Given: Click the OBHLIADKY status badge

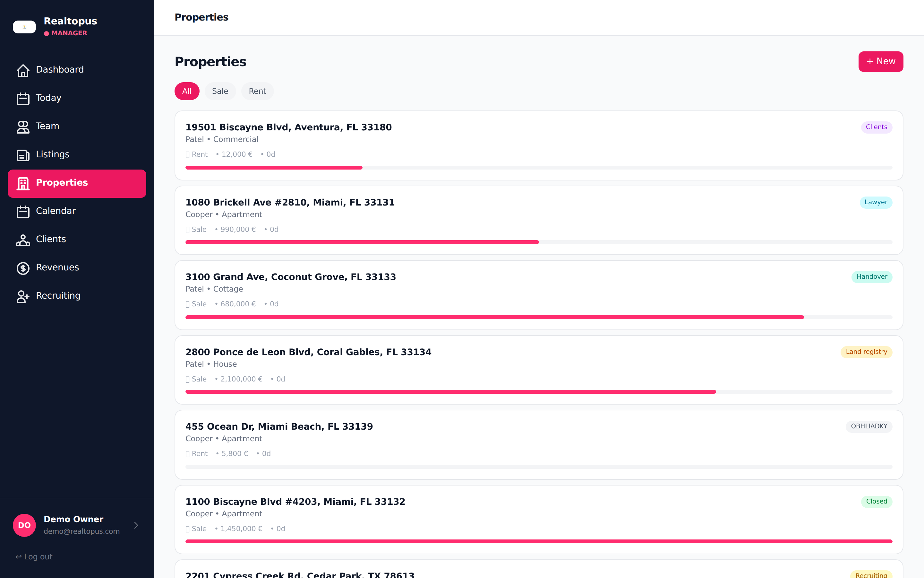Looking at the screenshot, I should click(x=869, y=426).
